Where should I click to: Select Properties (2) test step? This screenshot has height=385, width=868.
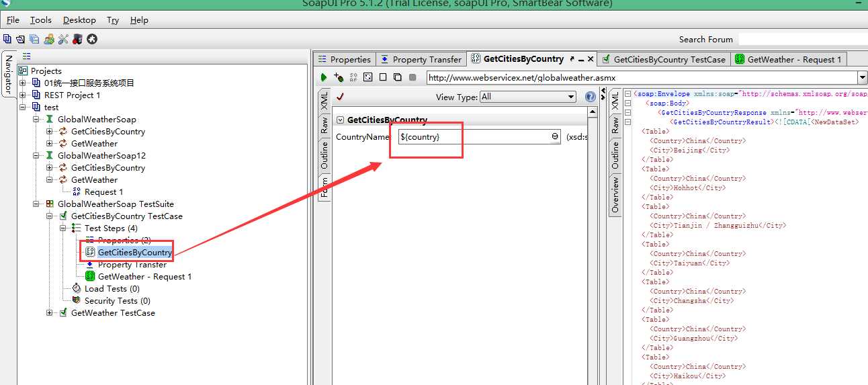point(124,240)
